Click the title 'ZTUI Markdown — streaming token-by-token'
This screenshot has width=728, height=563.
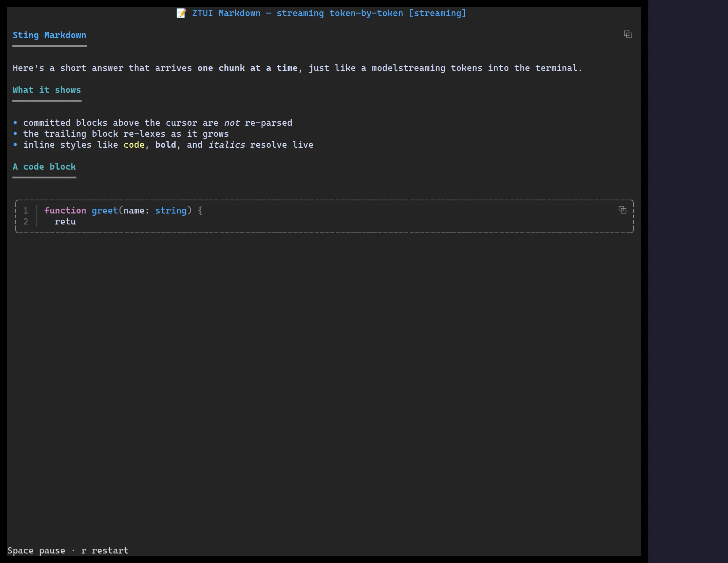(297, 13)
